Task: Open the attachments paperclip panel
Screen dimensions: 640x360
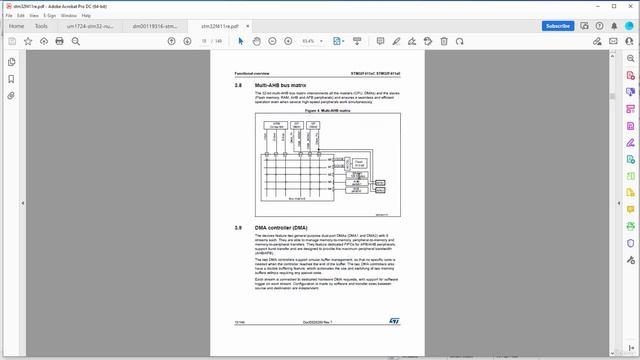Action: click(11, 96)
